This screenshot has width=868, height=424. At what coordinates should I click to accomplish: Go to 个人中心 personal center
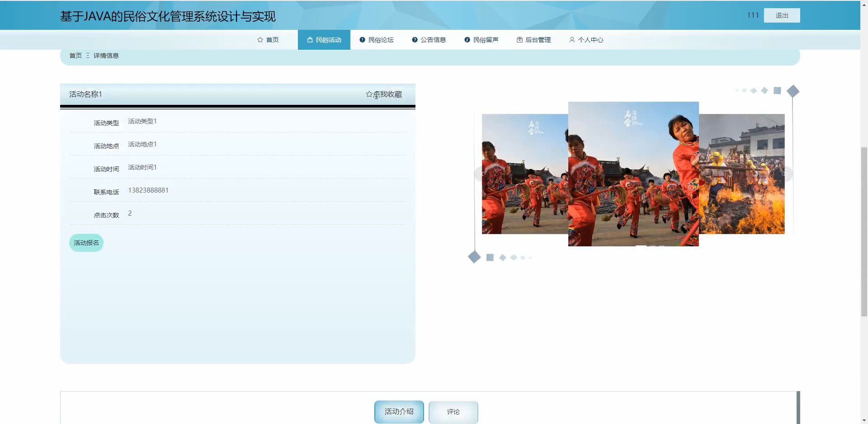pyautogui.click(x=586, y=40)
